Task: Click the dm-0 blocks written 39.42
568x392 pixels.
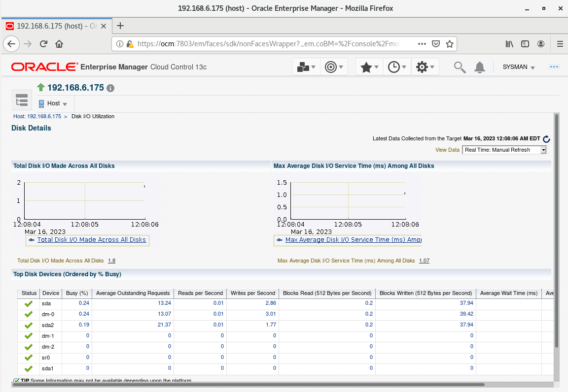Action: [x=466, y=314]
